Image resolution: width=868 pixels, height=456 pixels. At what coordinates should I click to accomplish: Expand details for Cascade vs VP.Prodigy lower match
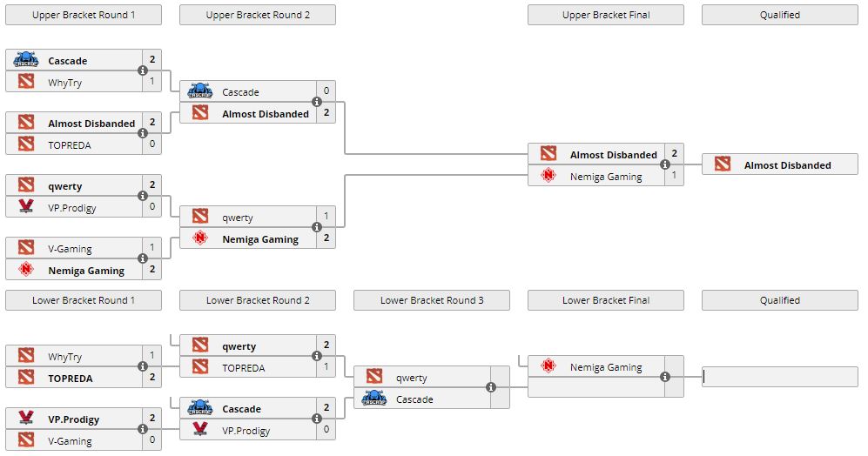(x=317, y=419)
